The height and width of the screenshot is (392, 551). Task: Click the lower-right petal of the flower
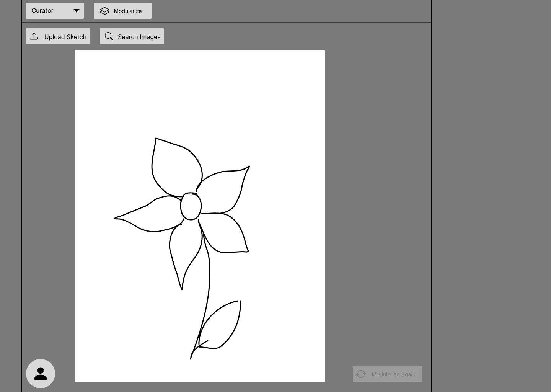[226, 234]
